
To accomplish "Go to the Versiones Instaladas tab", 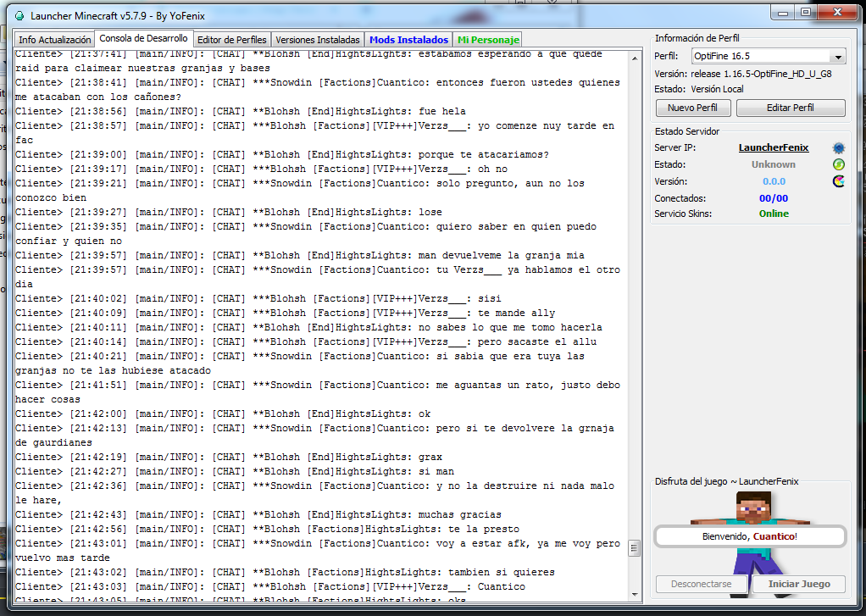I will click(318, 40).
